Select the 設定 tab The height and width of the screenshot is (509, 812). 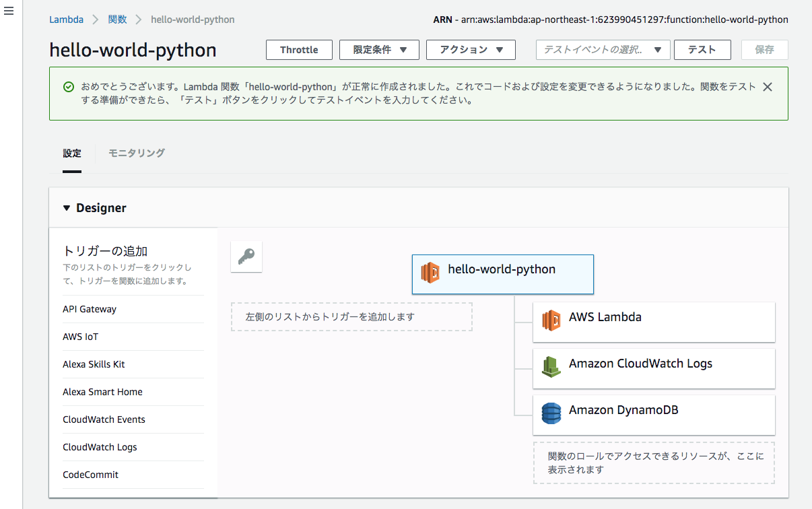pos(72,154)
